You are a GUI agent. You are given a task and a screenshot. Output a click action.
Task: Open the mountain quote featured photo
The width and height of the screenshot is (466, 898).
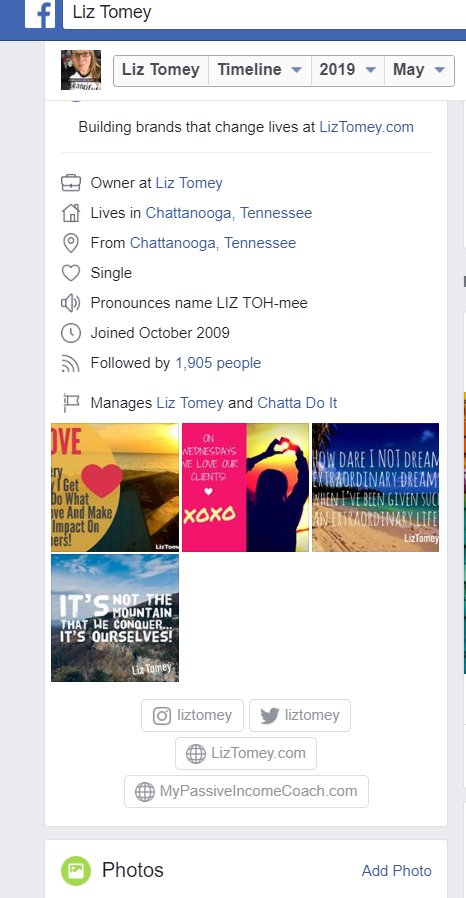click(115, 618)
